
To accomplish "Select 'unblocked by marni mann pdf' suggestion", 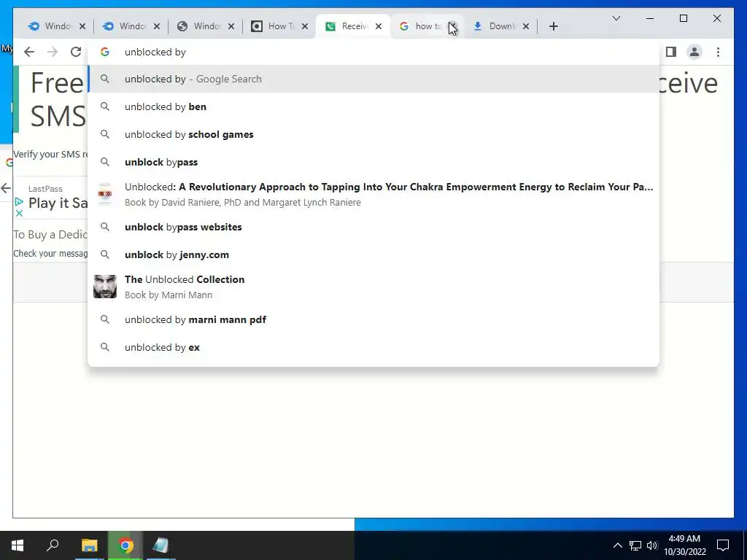I will [374, 319].
